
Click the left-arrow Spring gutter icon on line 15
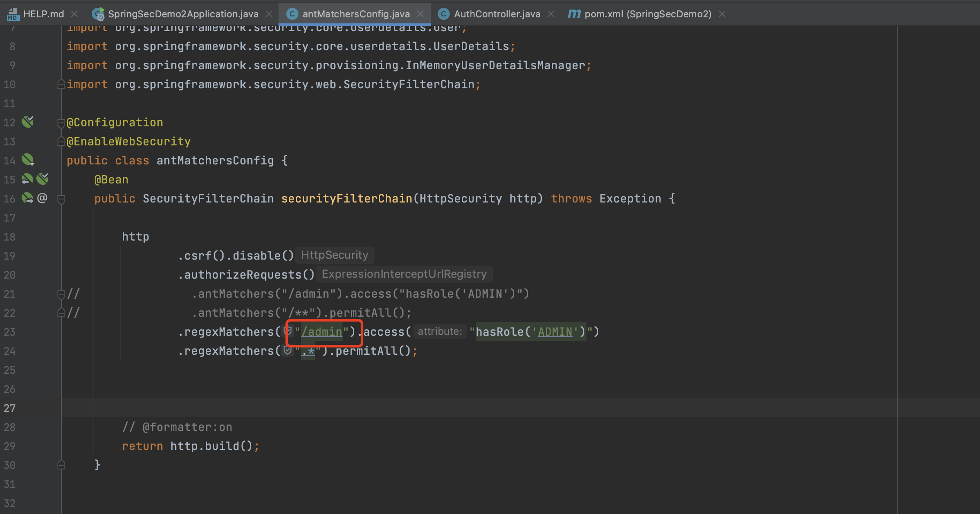pyautogui.click(x=27, y=179)
